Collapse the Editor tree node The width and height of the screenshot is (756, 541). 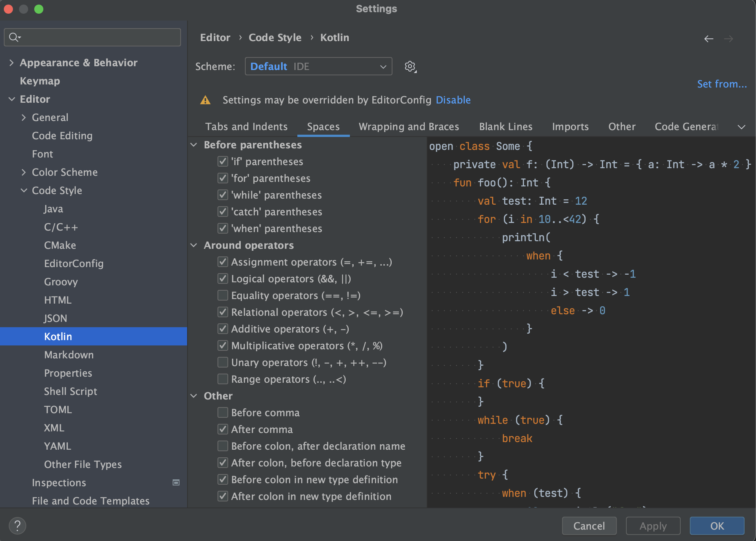pyautogui.click(x=12, y=99)
